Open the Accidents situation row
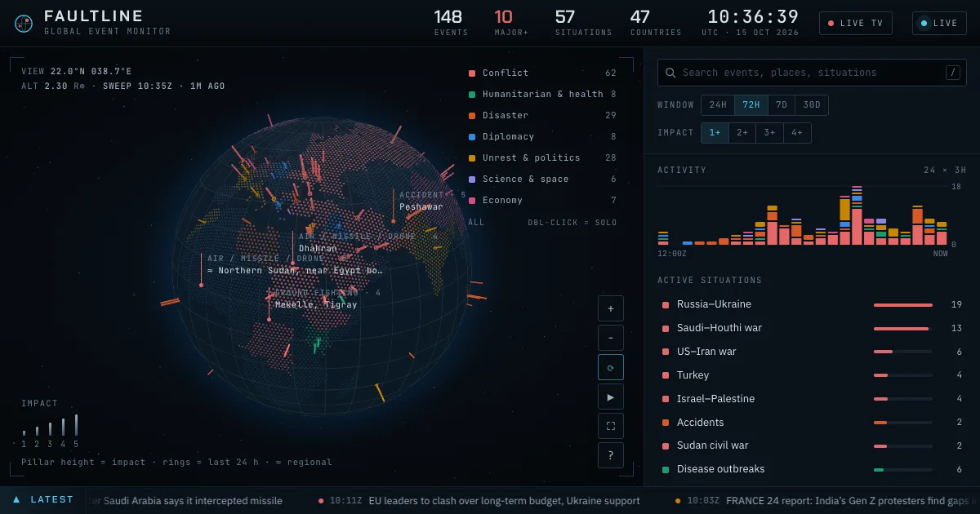980x514 pixels. [812, 423]
